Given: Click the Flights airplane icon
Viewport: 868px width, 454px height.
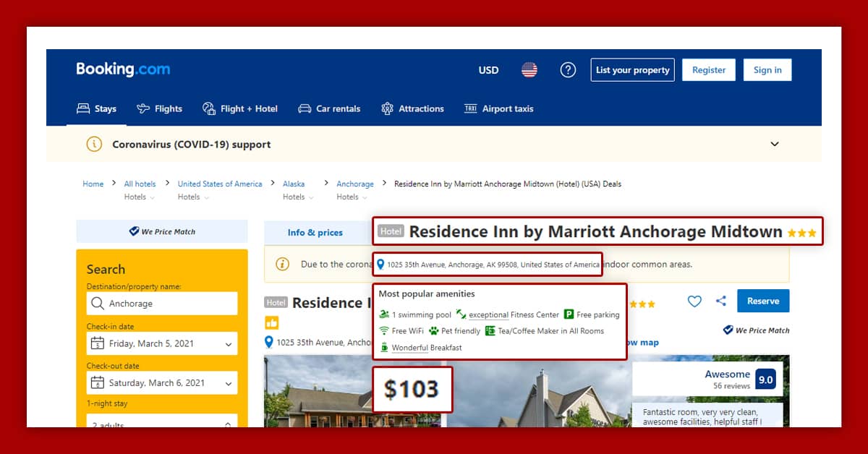Looking at the screenshot, I should [x=143, y=108].
